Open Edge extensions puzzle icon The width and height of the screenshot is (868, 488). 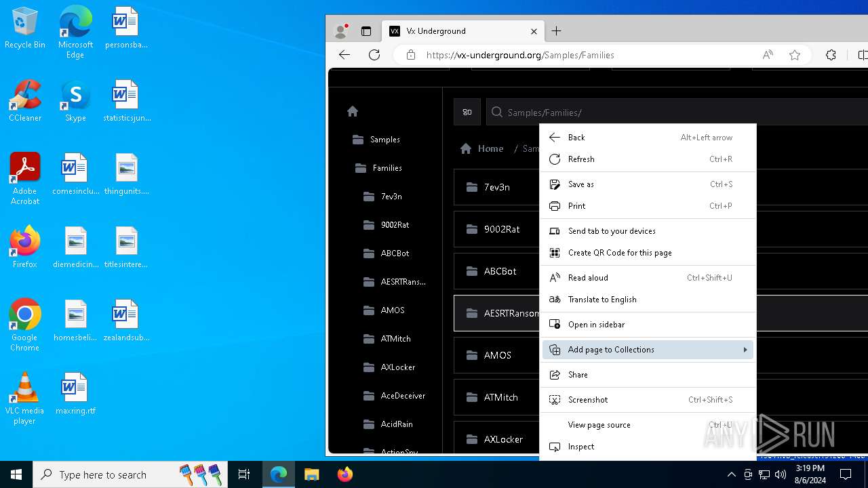[x=831, y=55]
